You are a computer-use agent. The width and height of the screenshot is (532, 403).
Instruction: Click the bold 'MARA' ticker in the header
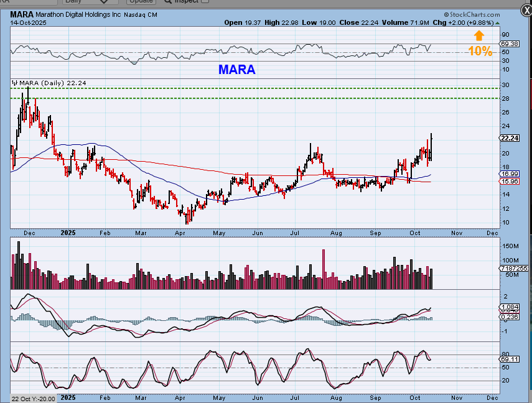click(22, 14)
